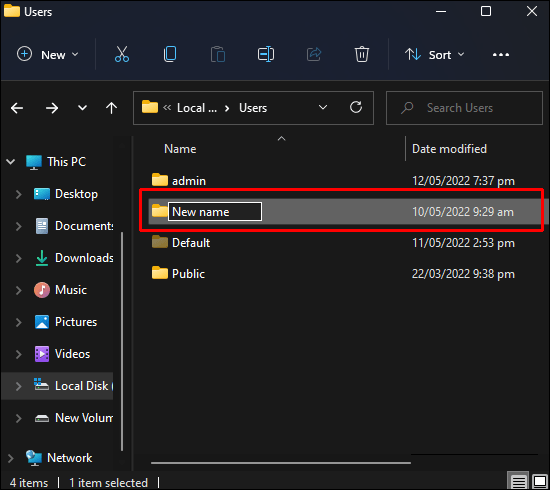Switch to large icons view in status bar
550x490 pixels.
[x=539, y=481]
